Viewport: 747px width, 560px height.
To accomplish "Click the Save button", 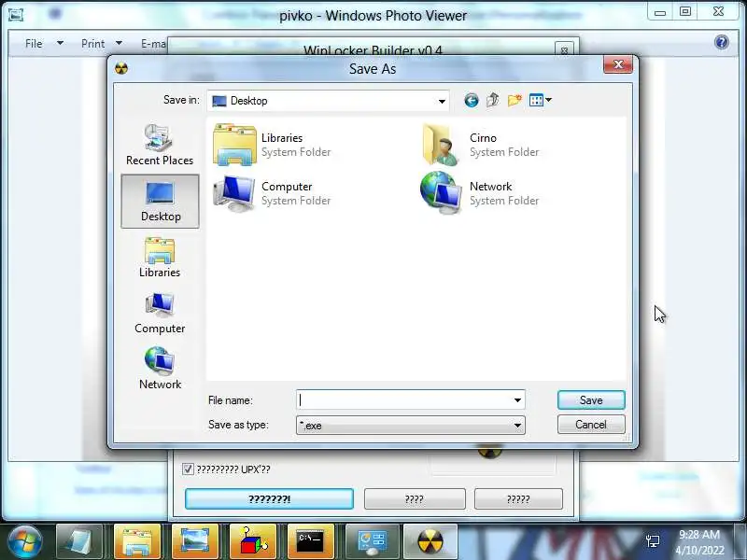I will click(x=591, y=400).
